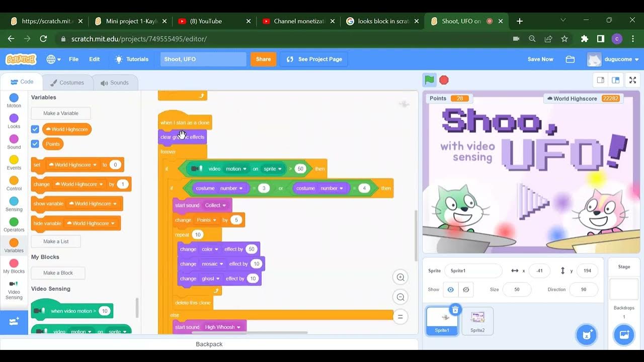Click Make a List button
Viewport: 644px width, 362px height.
tap(56, 241)
